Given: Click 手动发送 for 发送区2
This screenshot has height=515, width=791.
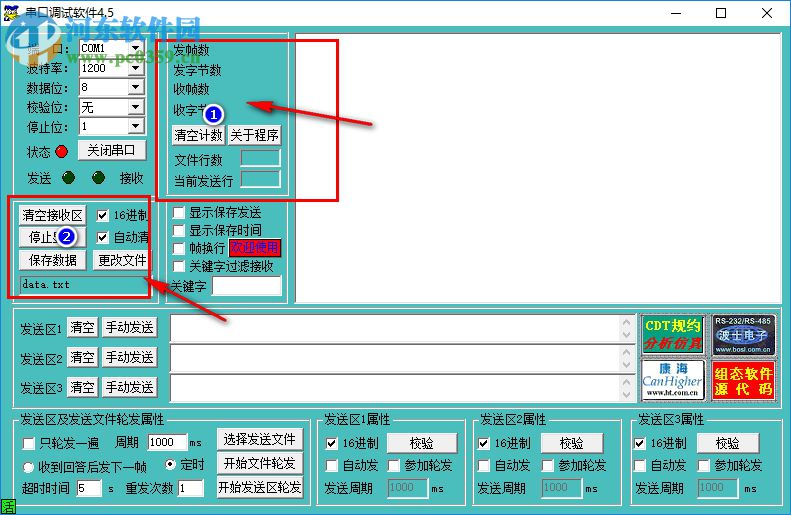Looking at the screenshot, I should [129, 357].
